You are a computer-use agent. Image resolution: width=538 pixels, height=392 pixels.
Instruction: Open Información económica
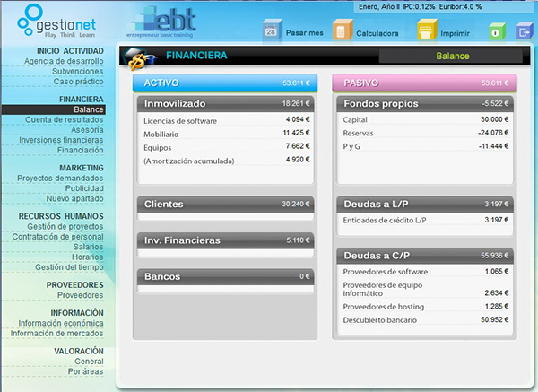(61, 323)
